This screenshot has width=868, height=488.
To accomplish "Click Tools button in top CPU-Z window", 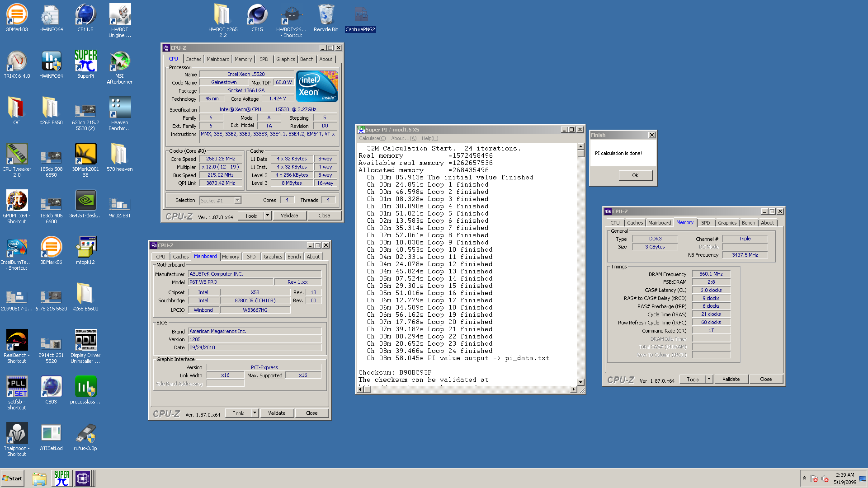I will point(251,216).
